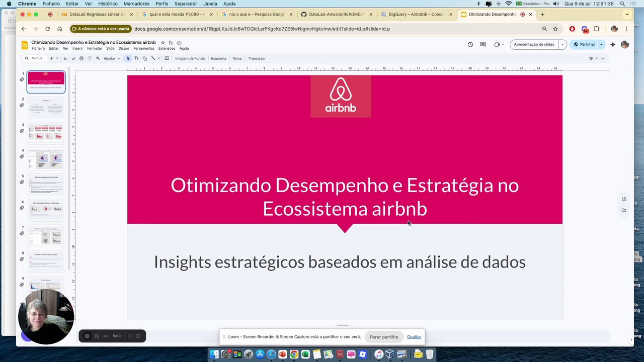Click the Partilhar button

click(584, 44)
